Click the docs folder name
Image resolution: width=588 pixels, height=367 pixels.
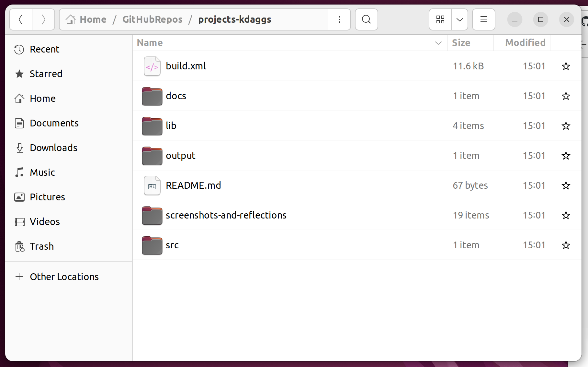click(x=176, y=96)
